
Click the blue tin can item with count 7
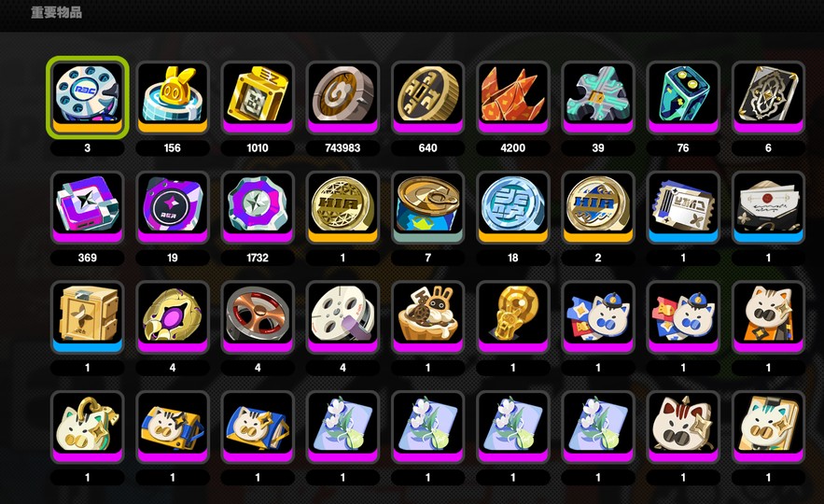point(427,207)
